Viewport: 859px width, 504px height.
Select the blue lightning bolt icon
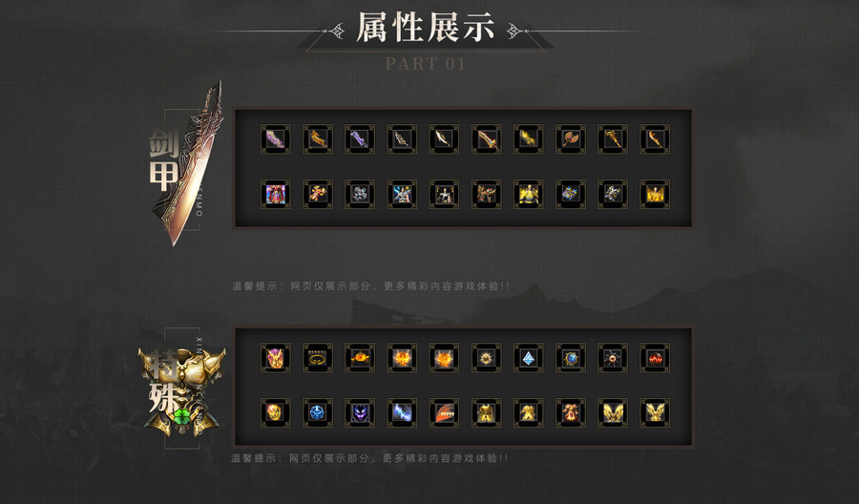click(x=402, y=412)
